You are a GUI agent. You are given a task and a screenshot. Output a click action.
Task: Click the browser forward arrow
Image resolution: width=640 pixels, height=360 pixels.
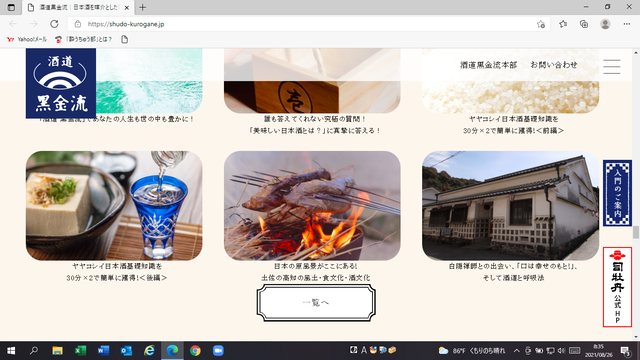[33, 24]
